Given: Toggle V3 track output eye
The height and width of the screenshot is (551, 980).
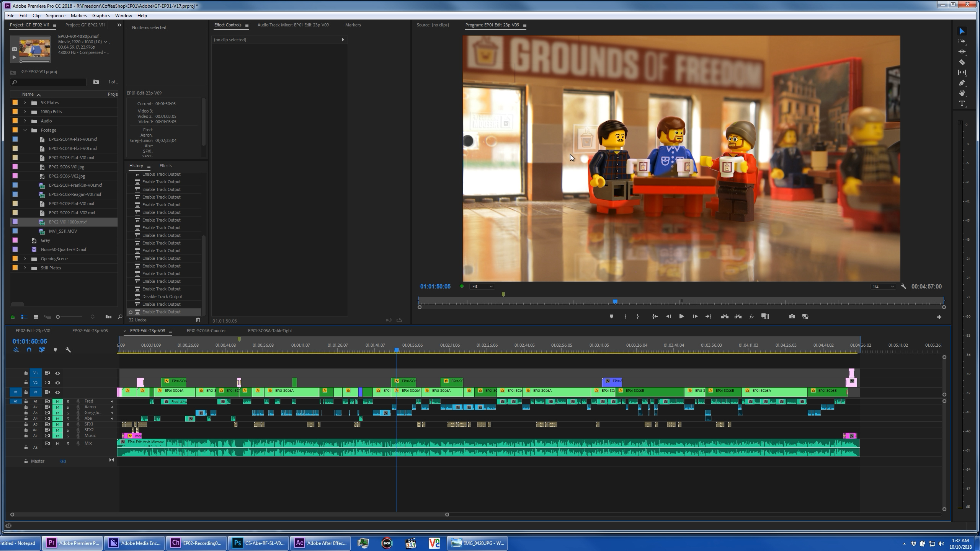Looking at the screenshot, I should (57, 373).
